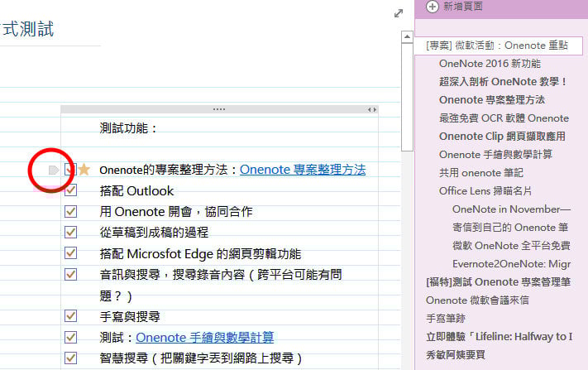Open page 最強免費 OCR 軟體 Onenote

coord(504,118)
